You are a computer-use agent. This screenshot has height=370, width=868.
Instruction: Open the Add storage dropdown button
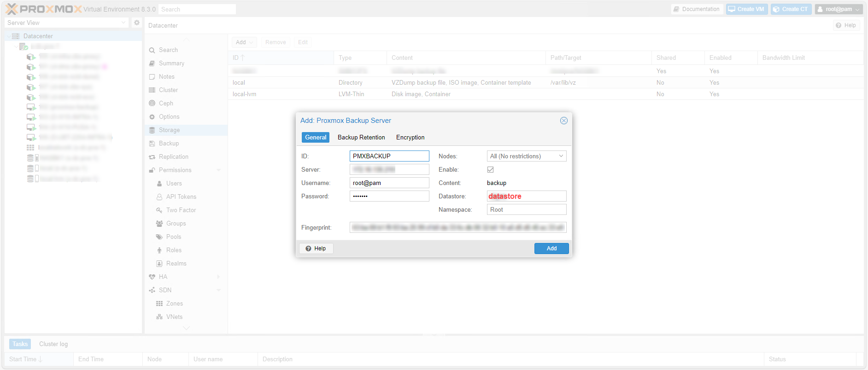[244, 42]
